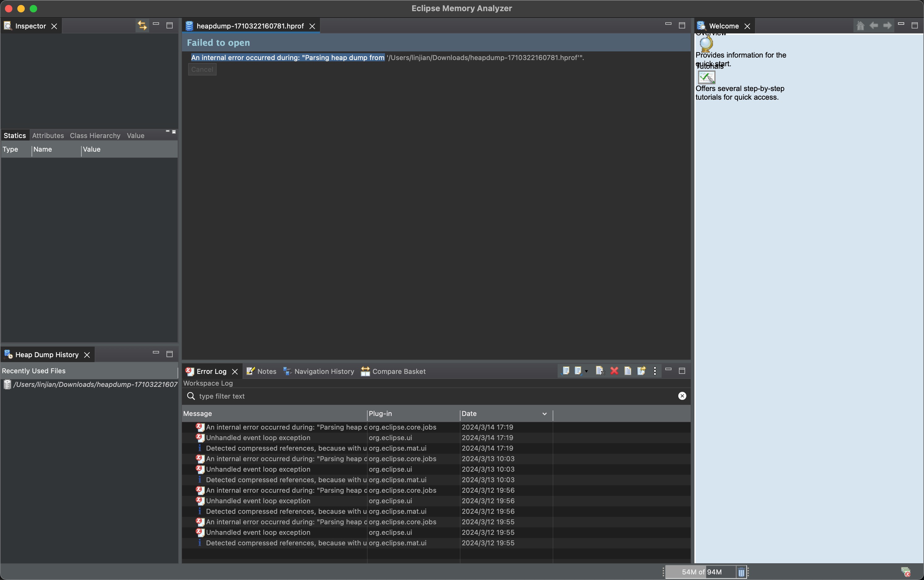
Task: Switch to the Navigation History tab
Action: 319,371
